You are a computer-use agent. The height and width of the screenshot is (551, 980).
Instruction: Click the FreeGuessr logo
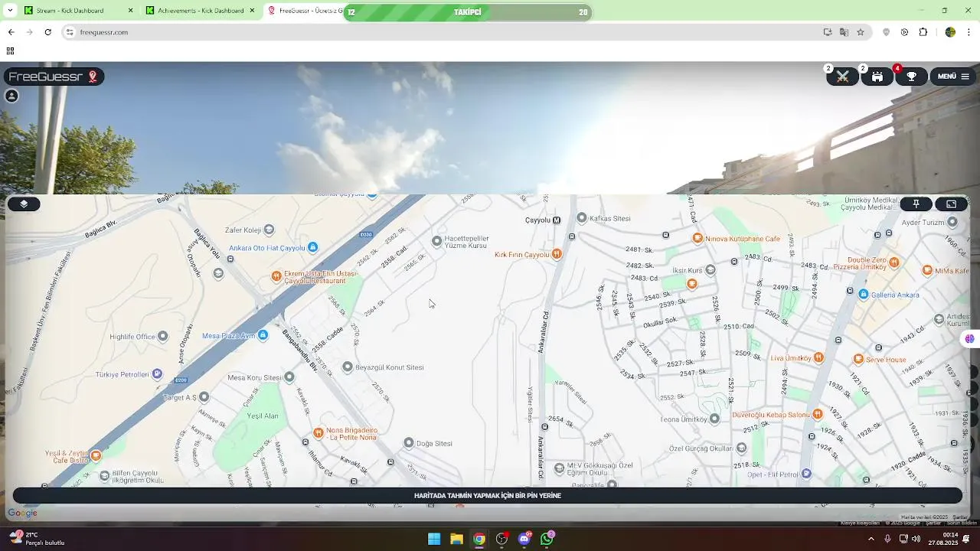tap(54, 77)
